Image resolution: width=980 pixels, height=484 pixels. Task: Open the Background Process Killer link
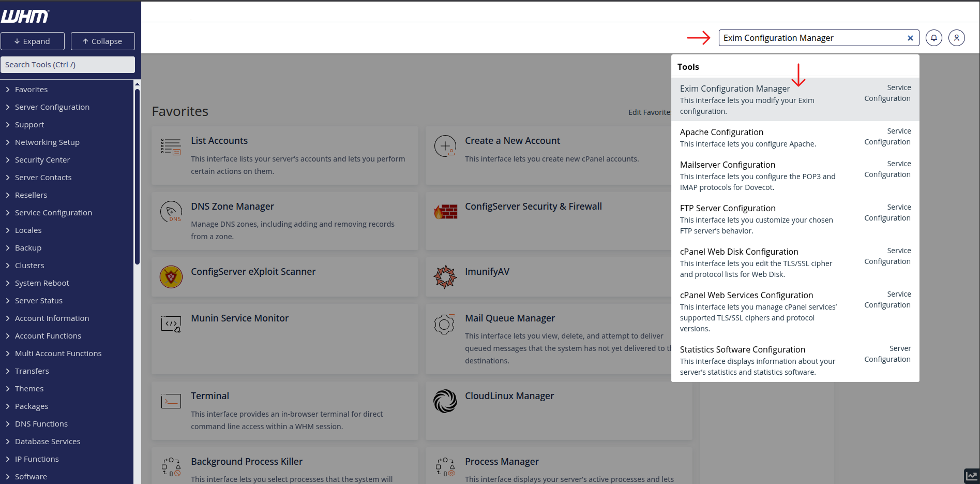[247, 462]
